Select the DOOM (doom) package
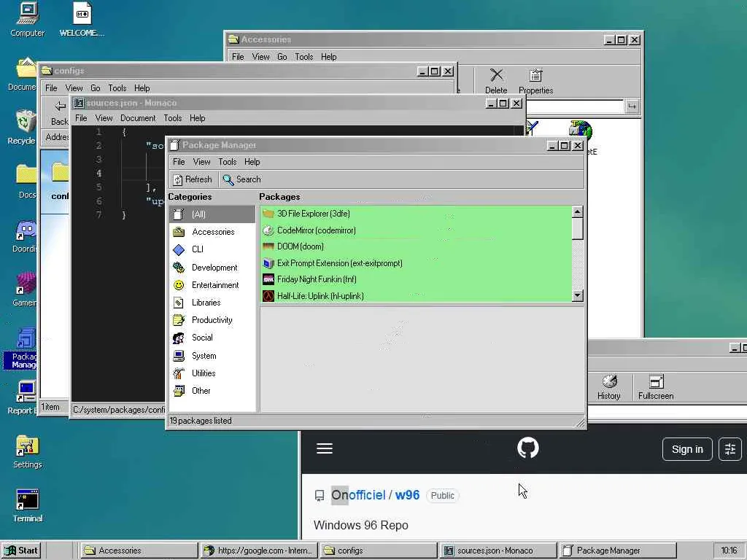This screenshot has height=560, width=747. tap(417, 246)
